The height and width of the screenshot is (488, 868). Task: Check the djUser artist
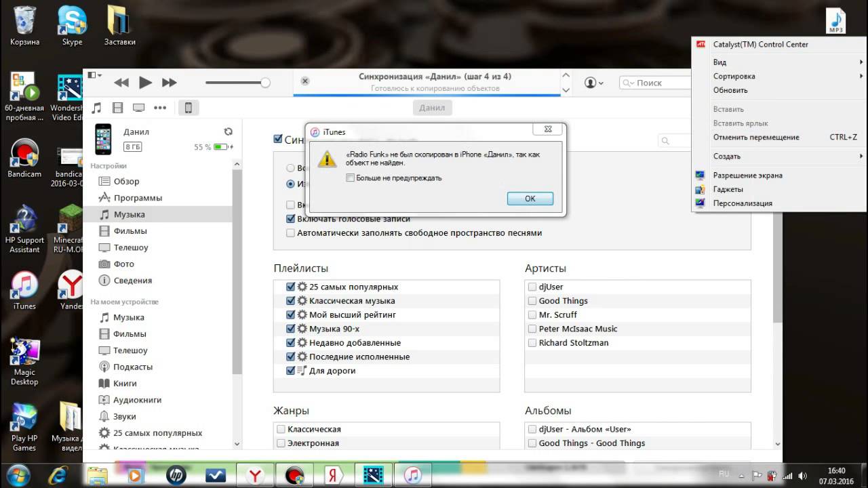[x=532, y=287]
